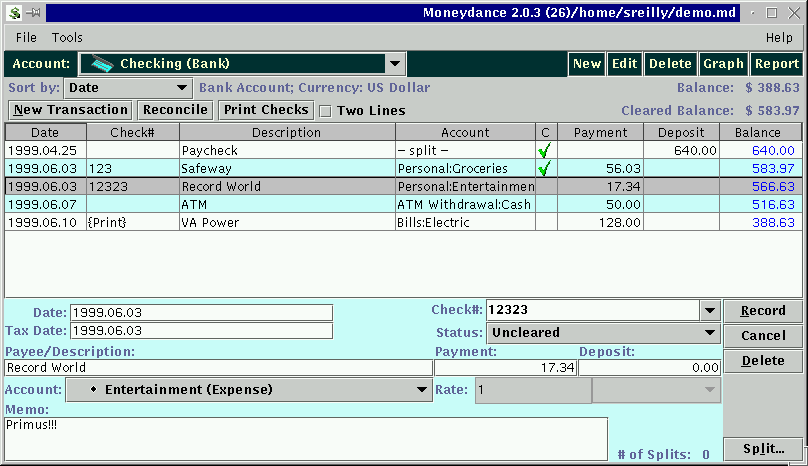The height and width of the screenshot is (466, 808).
Task: Click the 1999.06.07 date cell
Action: (45, 205)
